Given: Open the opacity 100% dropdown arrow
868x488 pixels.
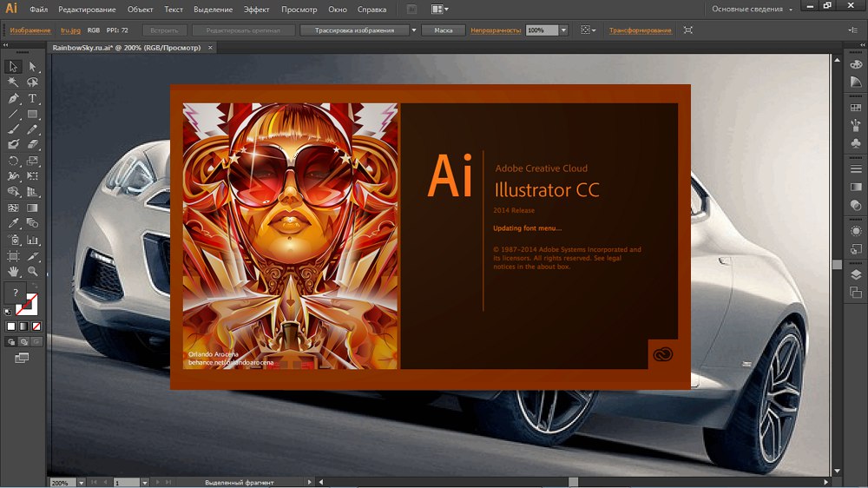Looking at the screenshot, I should coord(563,30).
